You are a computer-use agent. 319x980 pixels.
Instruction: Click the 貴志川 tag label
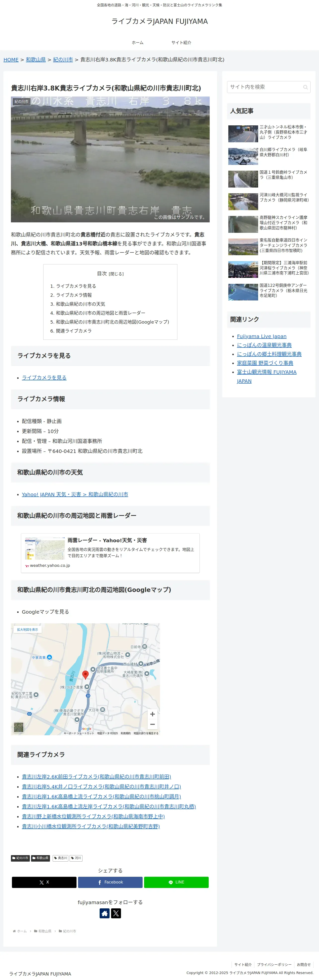coord(60,858)
